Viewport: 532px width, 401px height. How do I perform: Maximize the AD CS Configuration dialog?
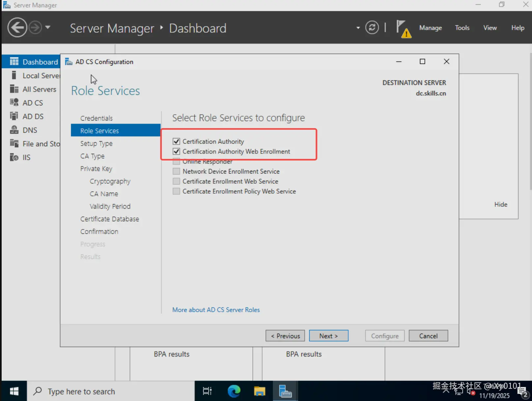422,62
